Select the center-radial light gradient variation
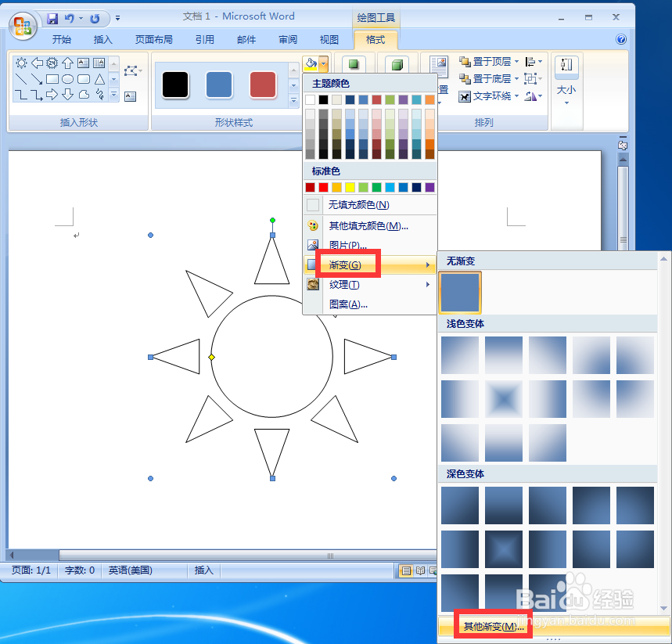The image size is (672, 644). point(504,399)
